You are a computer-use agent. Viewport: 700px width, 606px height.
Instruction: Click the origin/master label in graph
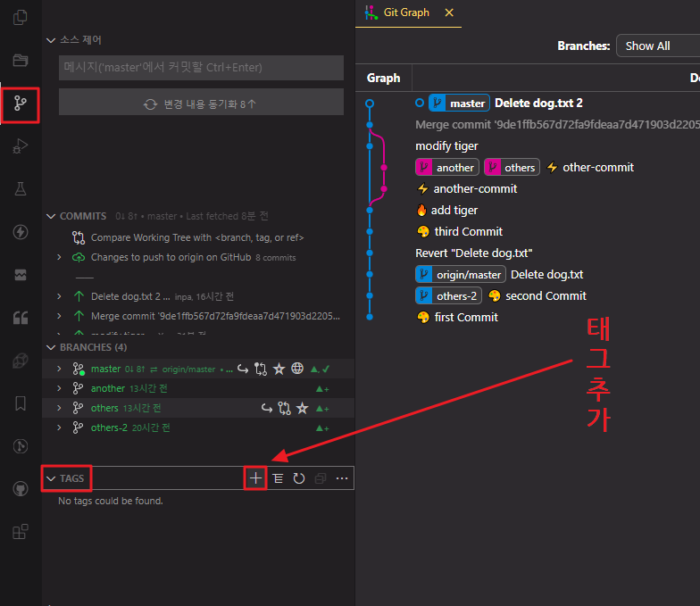coord(461,275)
